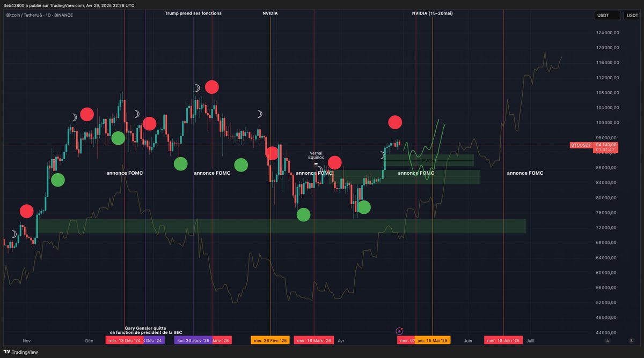Click the 'annonce FOMC' label after June 18 line
This screenshot has width=644, height=358.
point(525,173)
